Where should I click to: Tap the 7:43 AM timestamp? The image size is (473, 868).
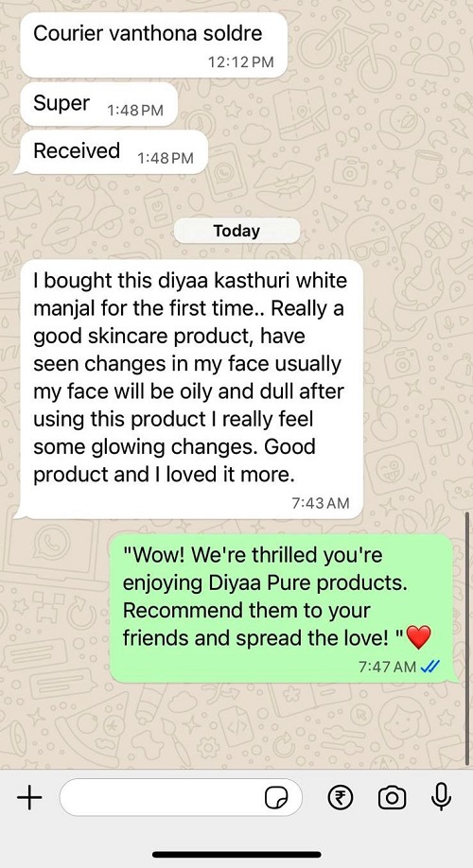click(x=320, y=503)
